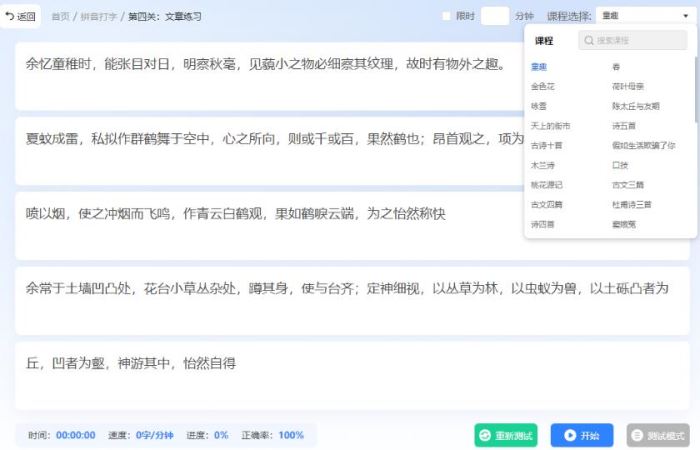Image resolution: width=700 pixels, height=450 pixels.
Task: Click the 时间 00:00:00 timer value
Action: coord(75,435)
